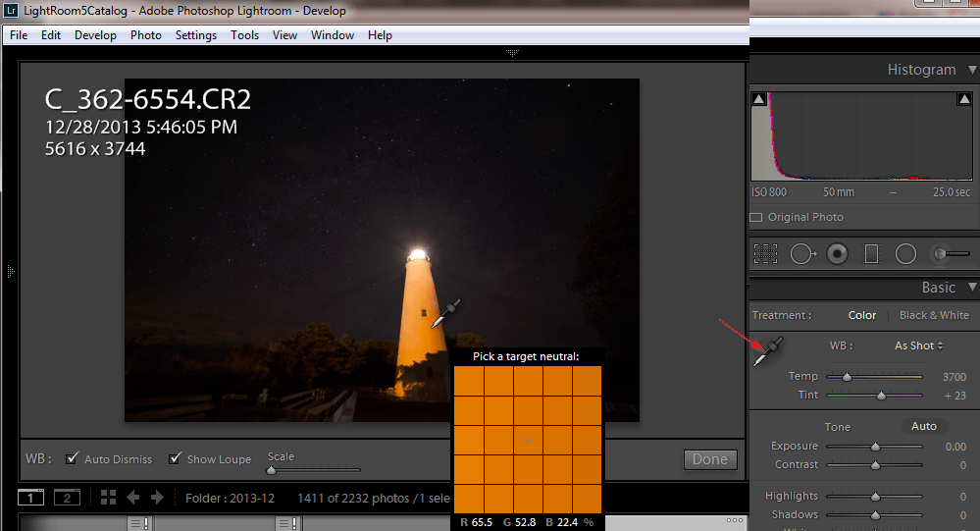
Task: Open the Window menu
Action: (333, 35)
